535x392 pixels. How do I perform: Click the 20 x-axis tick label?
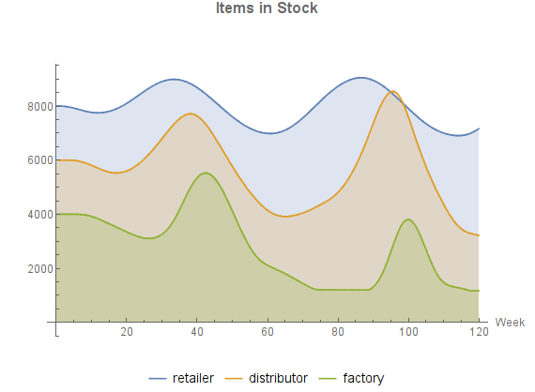pos(127,332)
